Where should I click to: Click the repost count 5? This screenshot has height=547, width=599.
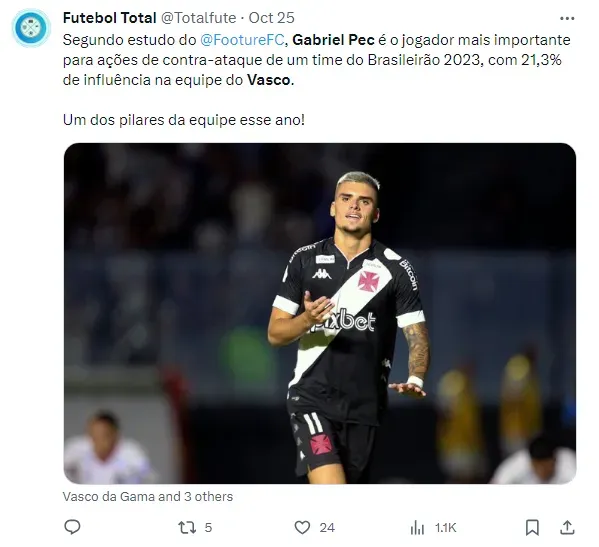[x=208, y=528]
